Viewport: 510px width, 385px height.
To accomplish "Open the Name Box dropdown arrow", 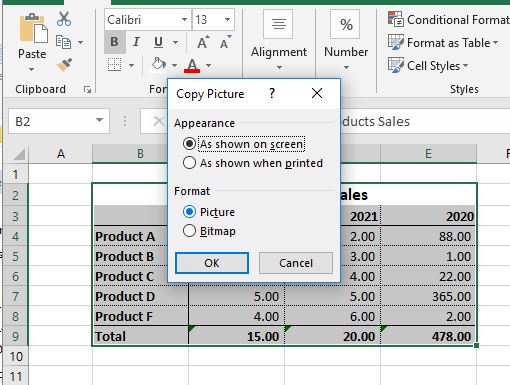I will (99, 120).
